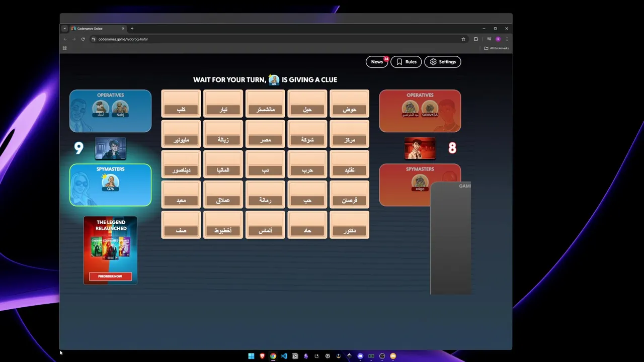Click the Q76 spymaster avatar
Viewport: 644px width, 362px height.
pos(110,182)
